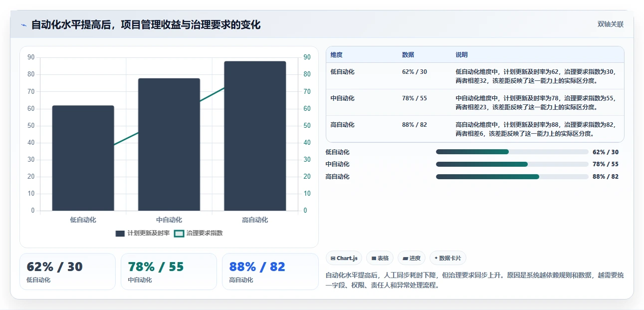Select the 数据卡片 tag chip
The width and height of the screenshot is (644, 310).
[448, 258]
